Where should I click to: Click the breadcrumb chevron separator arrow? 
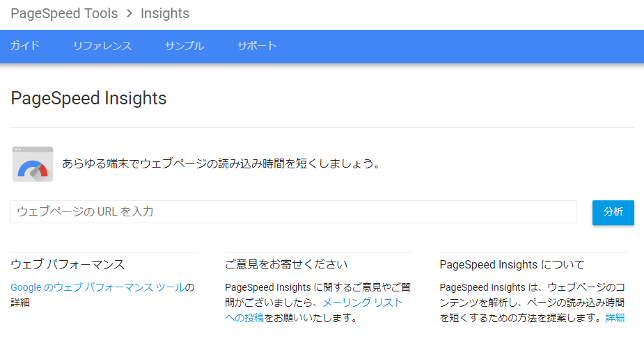point(129,14)
